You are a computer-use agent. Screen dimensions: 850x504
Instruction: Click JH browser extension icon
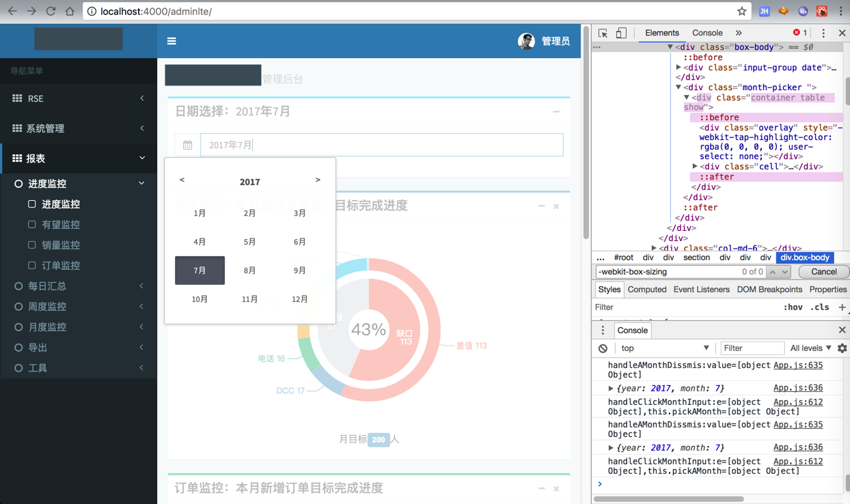pos(764,11)
